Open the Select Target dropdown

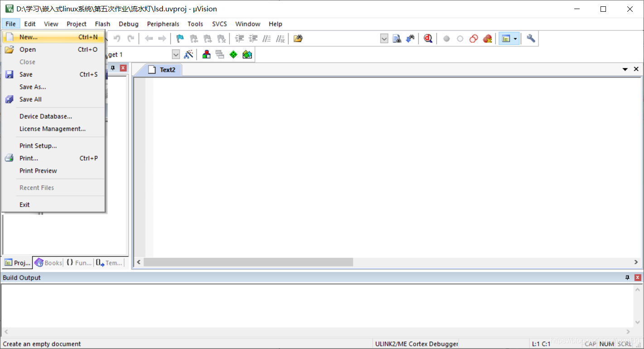tap(176, 54)
